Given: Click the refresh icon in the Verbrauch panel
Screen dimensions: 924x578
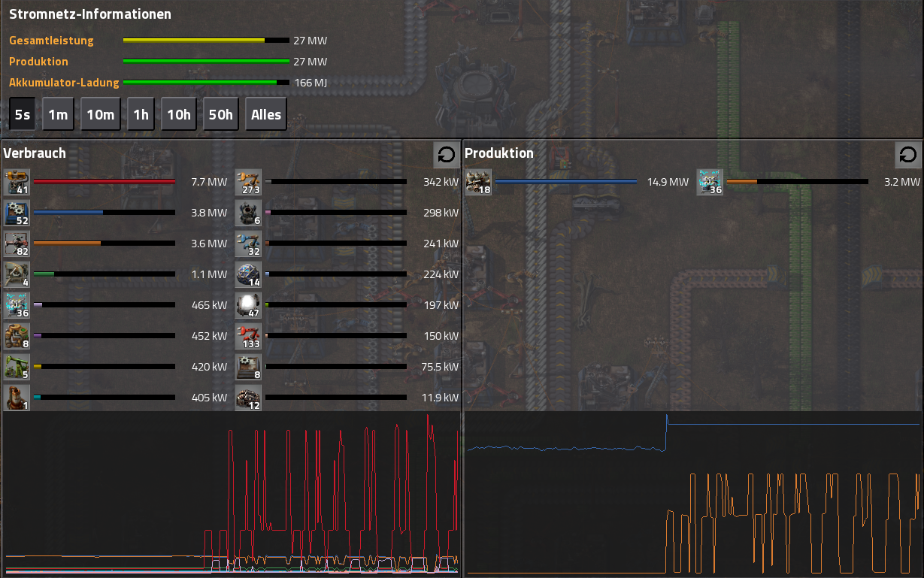Looking at the screenshot, I should 446,155.
